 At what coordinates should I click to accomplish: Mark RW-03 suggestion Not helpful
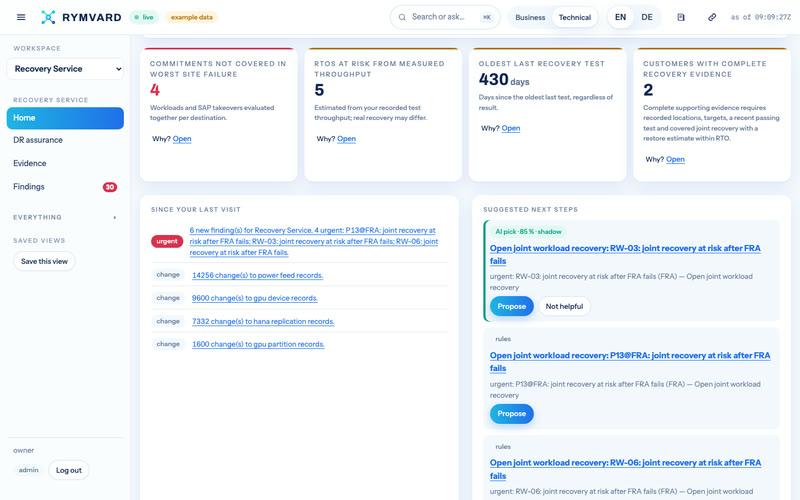[564, 307]
